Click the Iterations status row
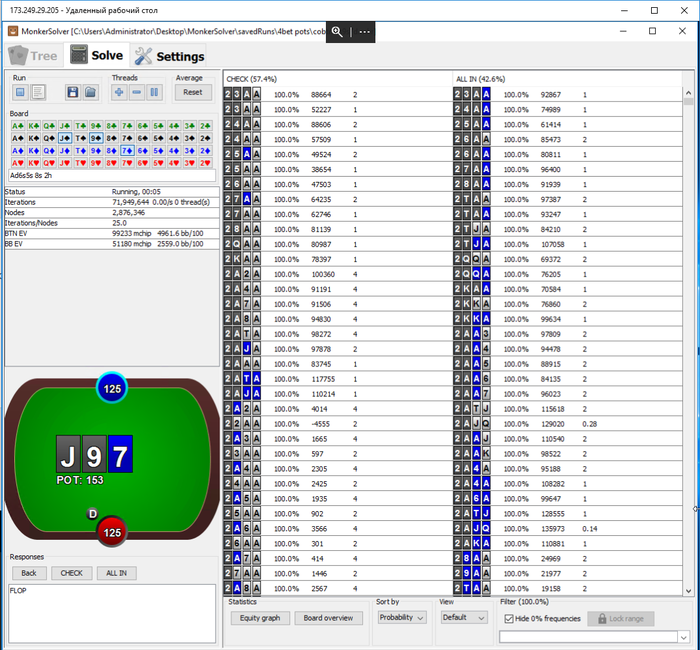The width and height of the screenshot is (700, 650). tap(112, 202)
